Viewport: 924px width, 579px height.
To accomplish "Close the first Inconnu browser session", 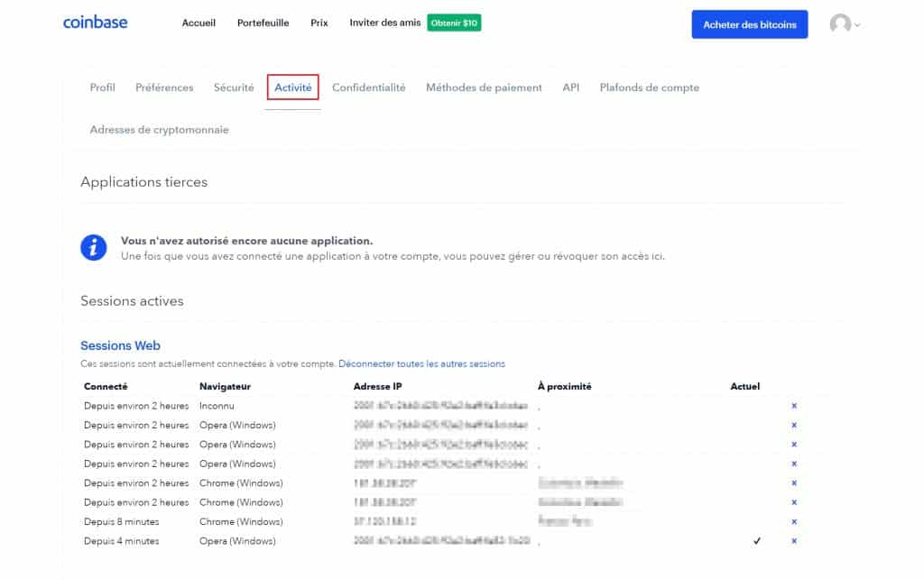I will [793, 406].
